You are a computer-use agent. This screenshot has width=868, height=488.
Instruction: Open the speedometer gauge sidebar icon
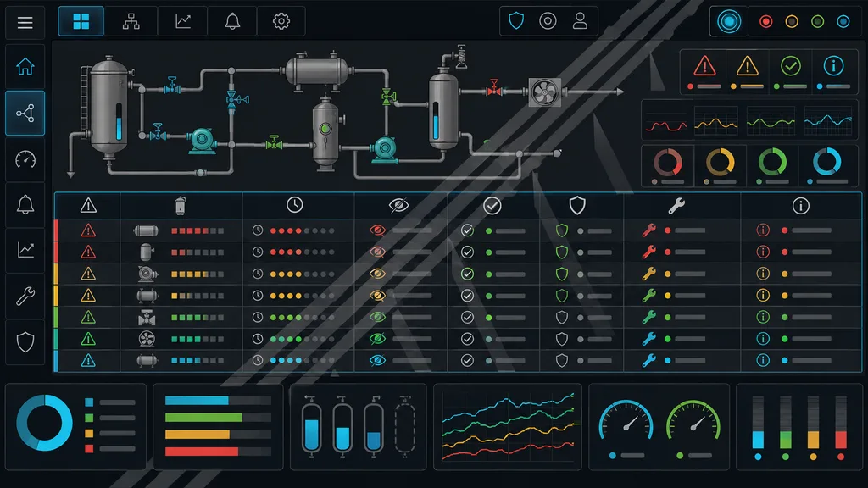coord(25,159)
